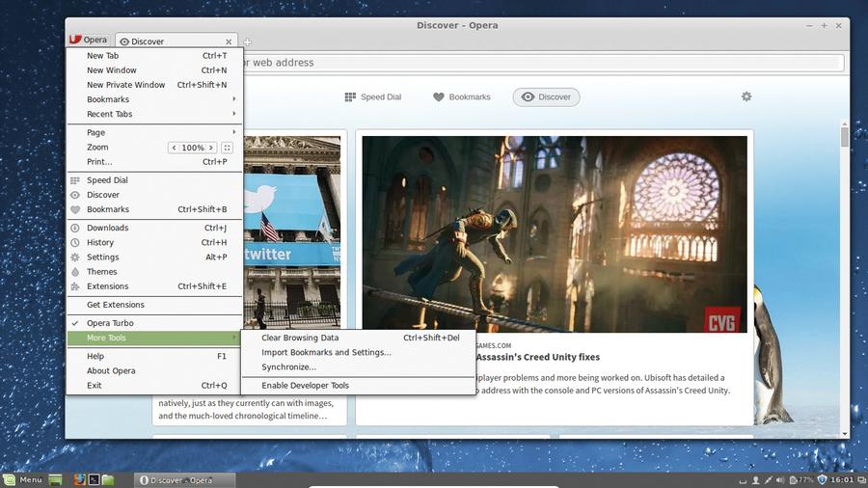The height and width of the screenshot is (488, 868).
Task: Increase zoom with the right arrow
Action: click(211, 148)
